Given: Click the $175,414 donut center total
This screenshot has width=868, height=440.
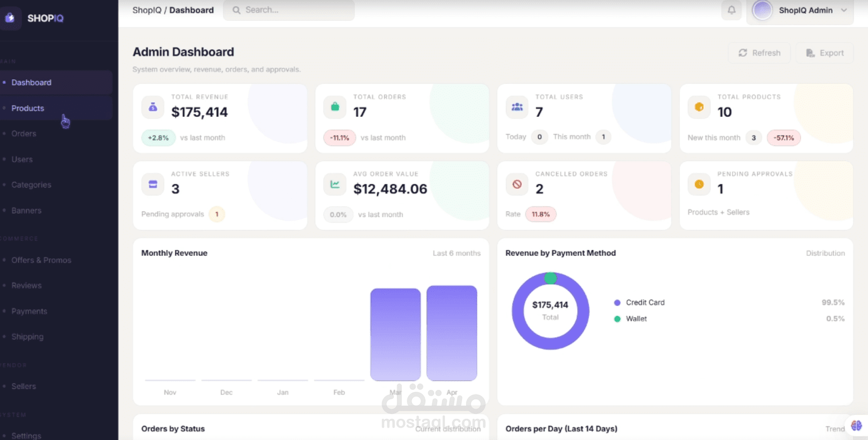Looking at the screenshot, I should click(x=550, y=305).
